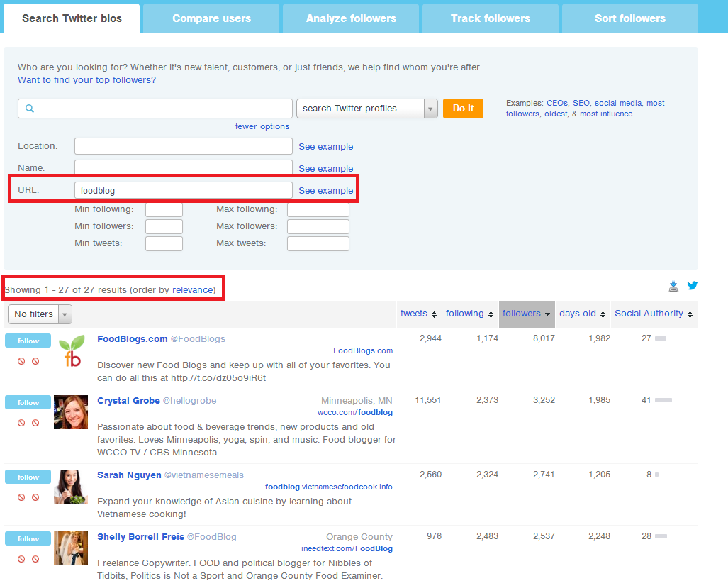Open the 'FoodBlogs.com' profile name link
This screenshot has width=728, height=581.
133,339
